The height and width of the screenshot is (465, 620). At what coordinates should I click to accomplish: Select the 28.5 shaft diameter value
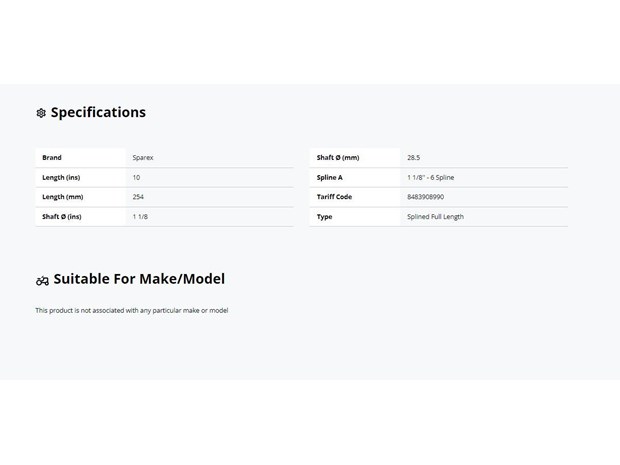click(x=413, y=158)
